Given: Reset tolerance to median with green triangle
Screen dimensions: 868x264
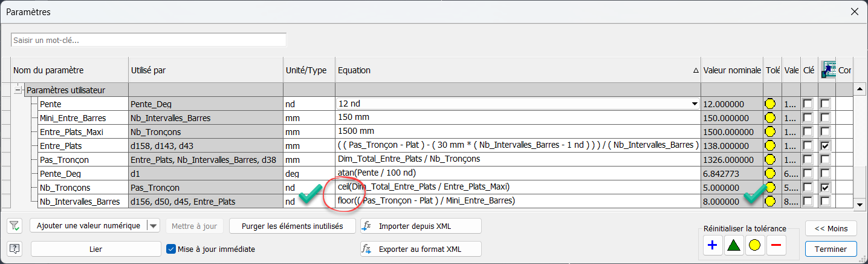Looking at the screenshot, I should tap(734, 245).
